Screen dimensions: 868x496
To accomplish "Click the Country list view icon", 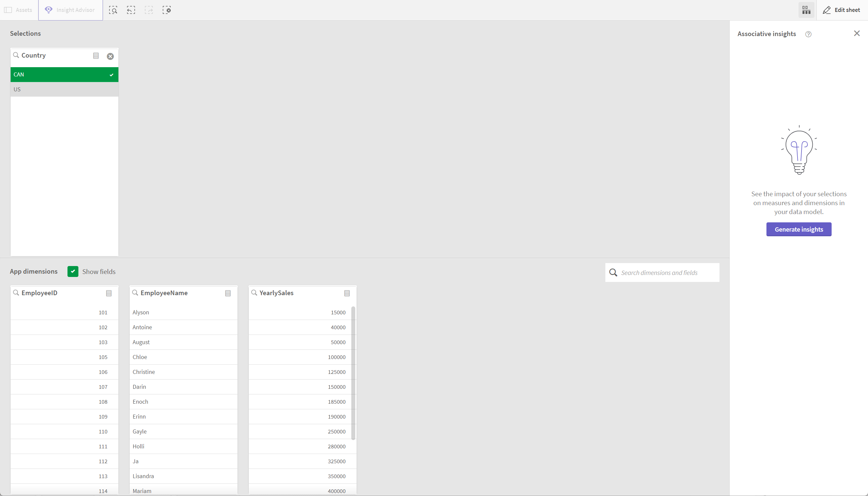I will pyautogui.click(x=96, y=56).
